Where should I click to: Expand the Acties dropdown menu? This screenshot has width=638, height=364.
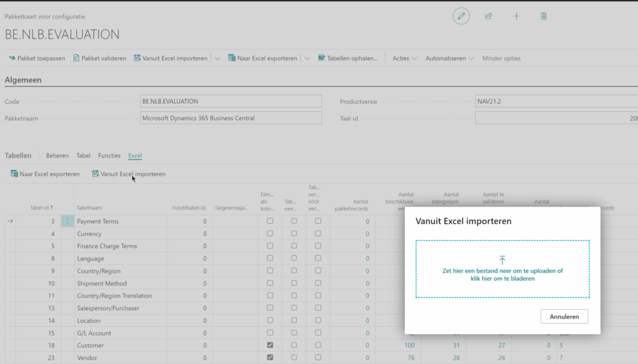point(404,58)
